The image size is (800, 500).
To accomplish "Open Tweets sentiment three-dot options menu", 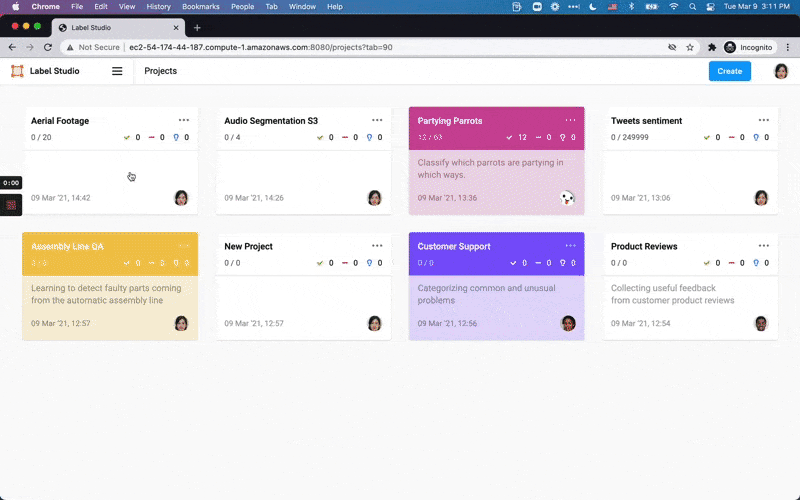I will point(763,120).
